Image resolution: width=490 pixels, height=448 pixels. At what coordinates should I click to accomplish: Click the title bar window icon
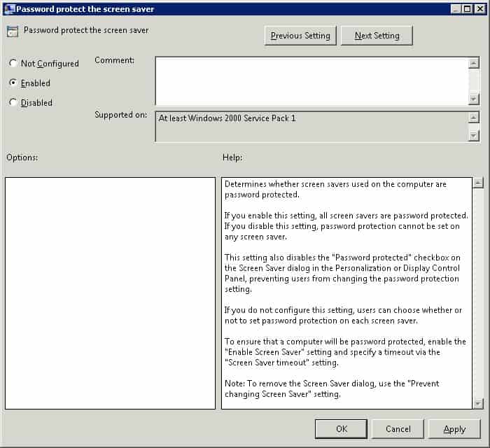point(10,8)
